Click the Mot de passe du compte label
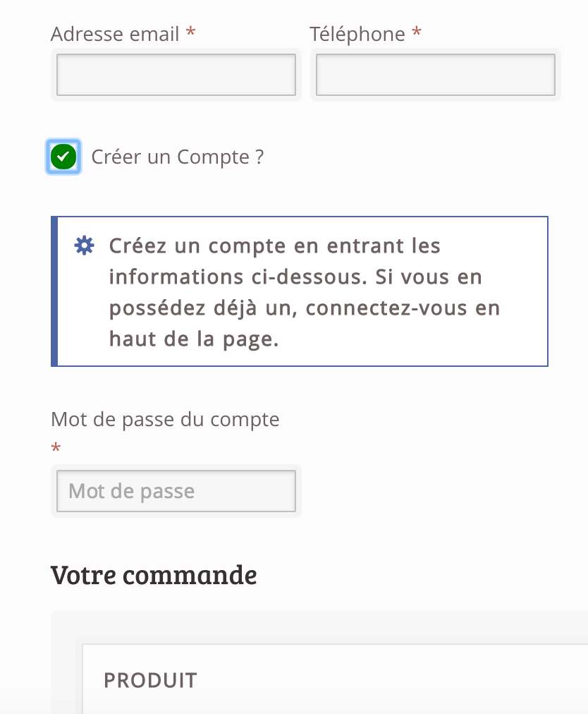The width and height of the screenshot is (588, 714). tap(165, 419)
